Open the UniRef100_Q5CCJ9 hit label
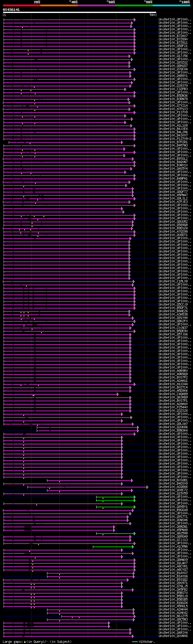 [x=173, y=305]
